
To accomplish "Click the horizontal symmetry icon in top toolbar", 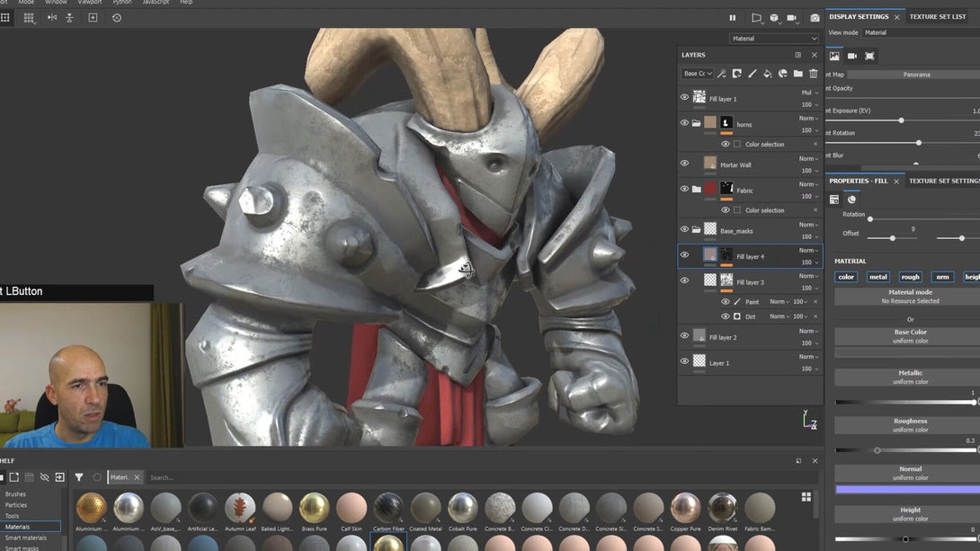I will (x=52, y=18).
